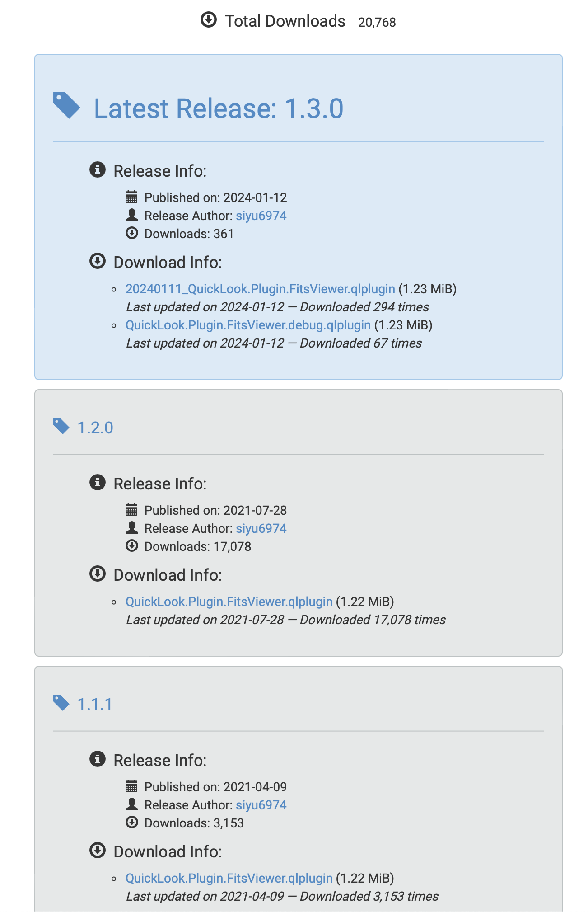The height and width of the screenshot is (912, 588).
Task: Click calendar icon beside Published on 2021-07-28
Action: coord(131,510)
